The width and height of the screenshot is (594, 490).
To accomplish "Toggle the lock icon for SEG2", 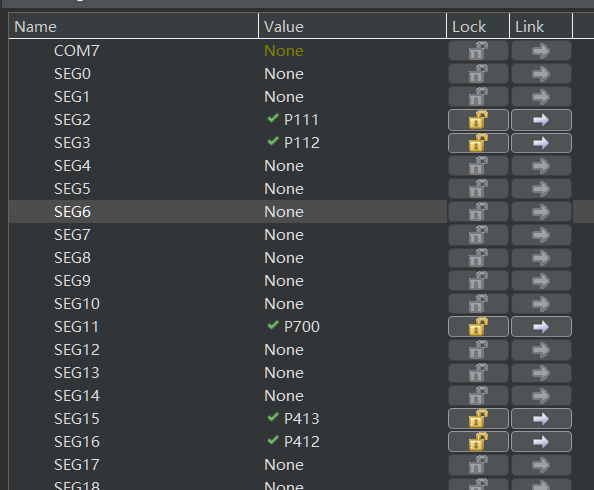I will click(478, 120).
